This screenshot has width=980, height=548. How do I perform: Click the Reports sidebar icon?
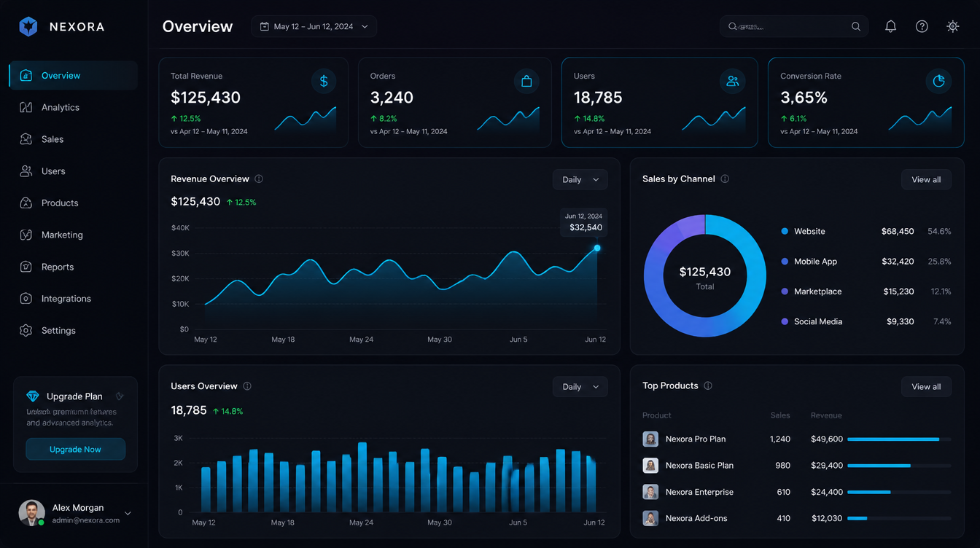[x=26, y=267]
